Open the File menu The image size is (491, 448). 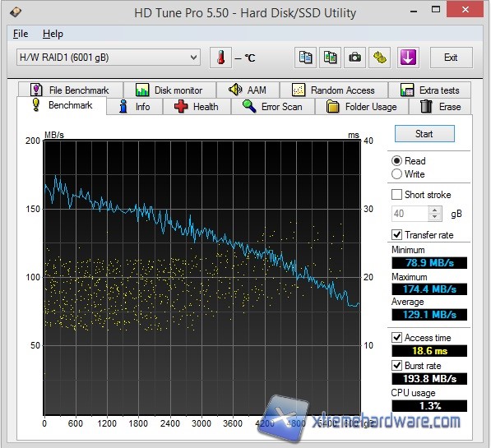point(21,34)
